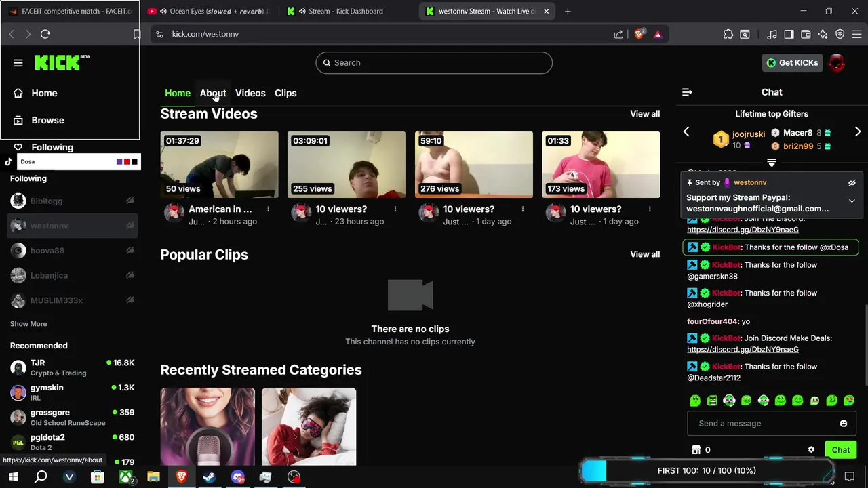
Task: Click the Search field
Action: (x=434, y=63)
